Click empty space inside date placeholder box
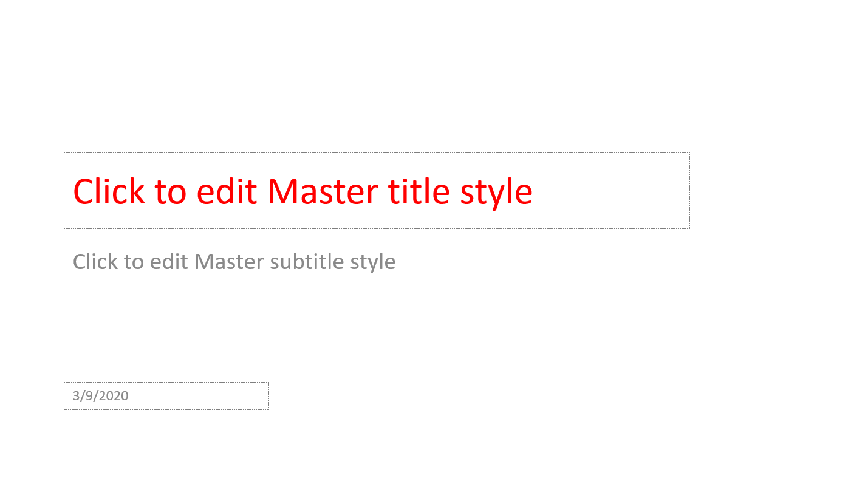868x489 pixels. pos(200,396)
